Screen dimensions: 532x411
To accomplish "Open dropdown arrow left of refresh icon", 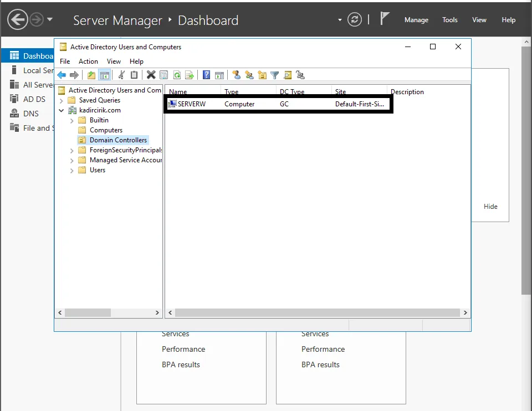I will [340, 20].
